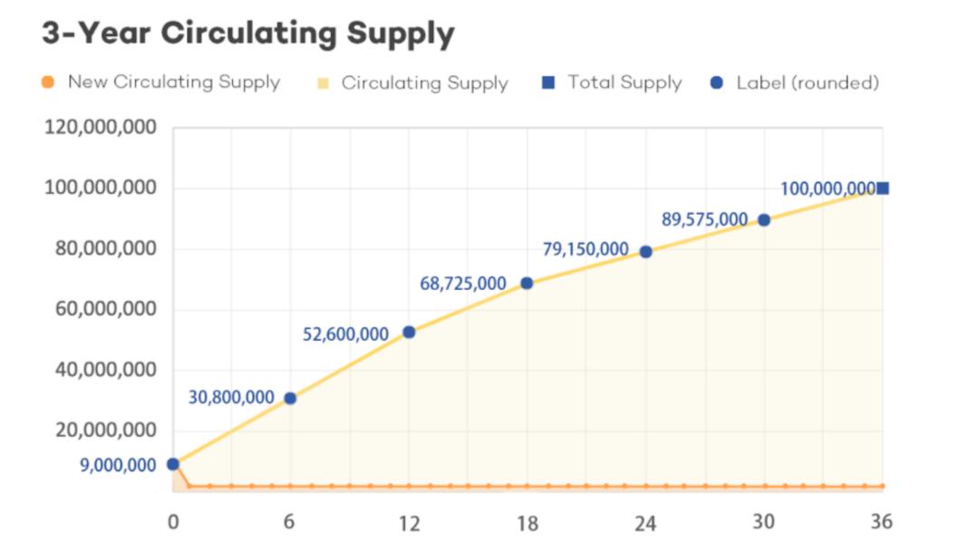Click the 18 tick label on the x-axis
This screenshot has width=979, height=560.
point(527,523)
